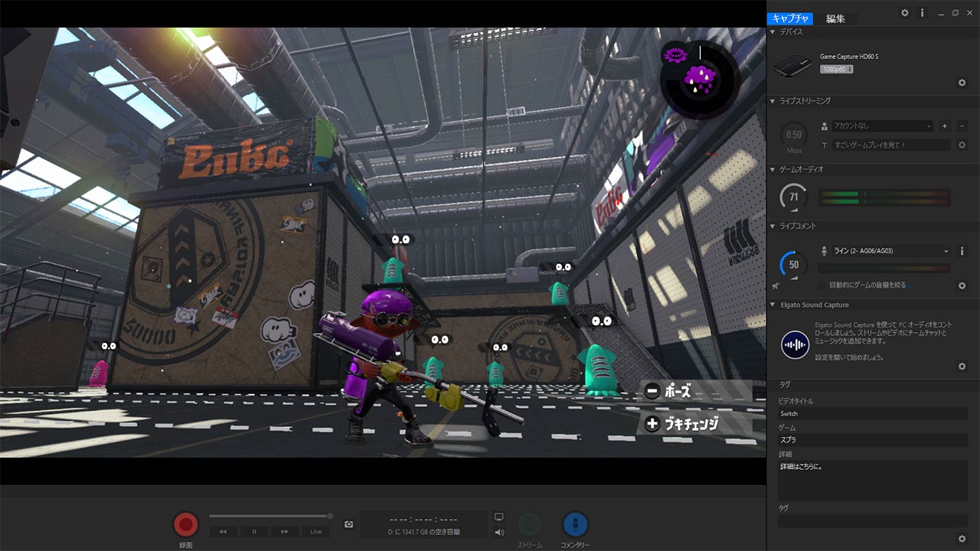Adjust the live commentary volume dial at 50
980x551 pixels.
click(794, 265)
